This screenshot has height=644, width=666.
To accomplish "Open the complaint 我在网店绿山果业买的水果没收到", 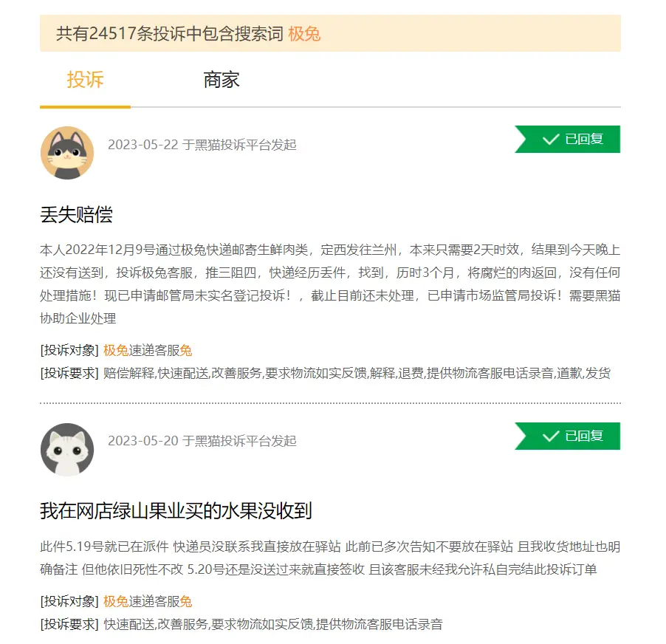I will (x=176, y=510).
